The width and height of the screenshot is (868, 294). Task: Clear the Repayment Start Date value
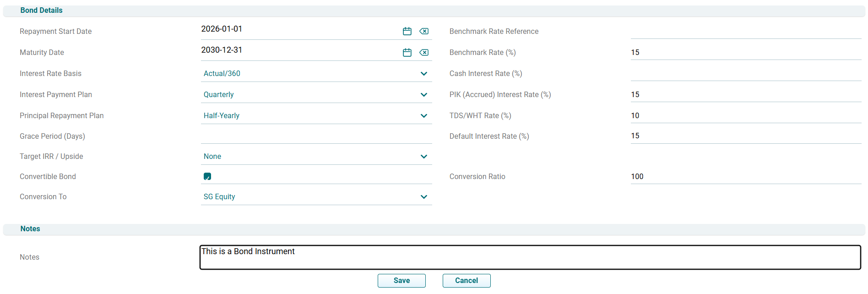[x=424, y=31]
